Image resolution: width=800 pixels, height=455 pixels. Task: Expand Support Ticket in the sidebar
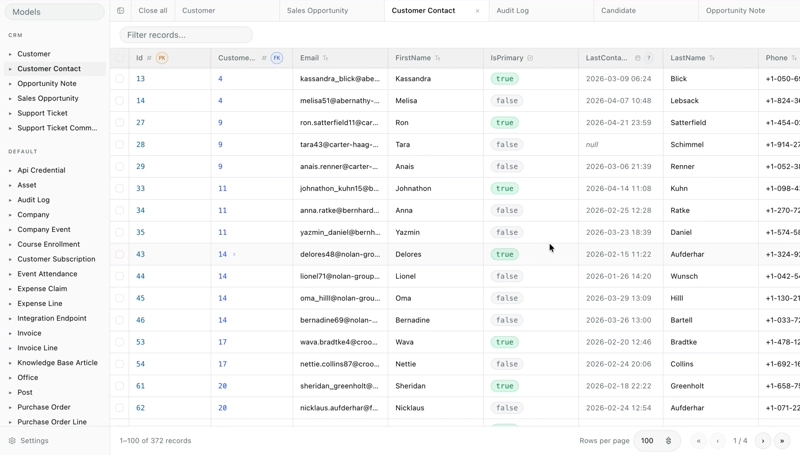(x=10, y=113)
